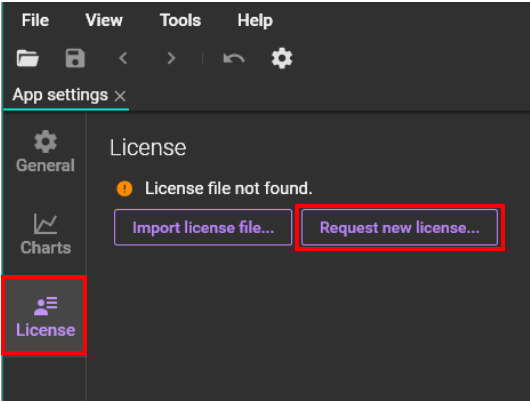Select the License section in sidebar
This screenshot has height=403, width=530.
tap(44, 315)
